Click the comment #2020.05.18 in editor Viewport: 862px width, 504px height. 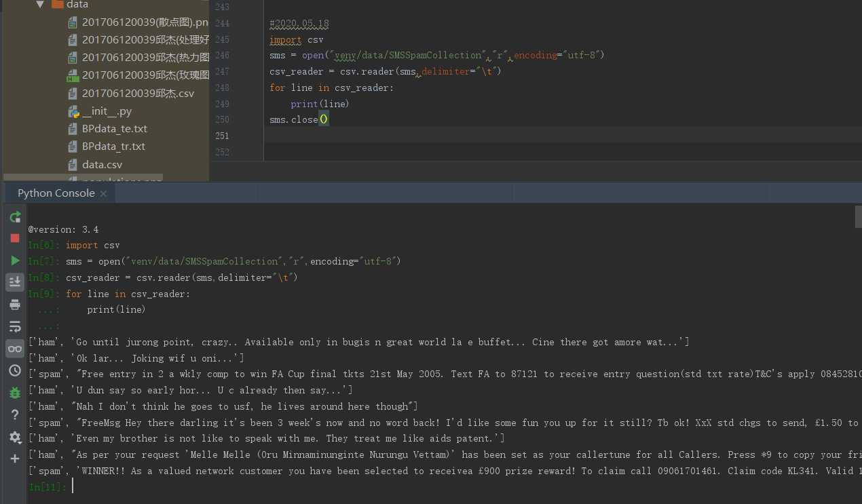299,23
